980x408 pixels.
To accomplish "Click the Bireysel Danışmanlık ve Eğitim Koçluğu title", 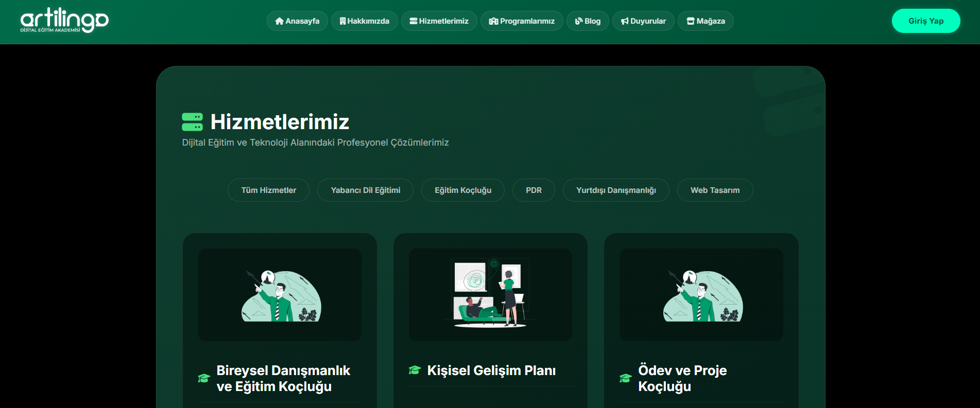I will (283, 378).
